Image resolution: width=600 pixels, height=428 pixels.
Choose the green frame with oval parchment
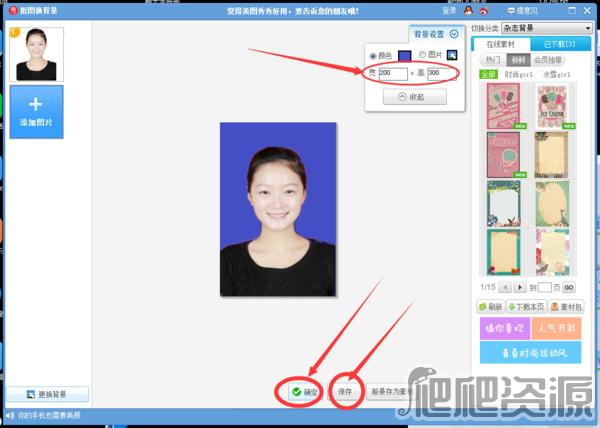click(x=552, y=204)
